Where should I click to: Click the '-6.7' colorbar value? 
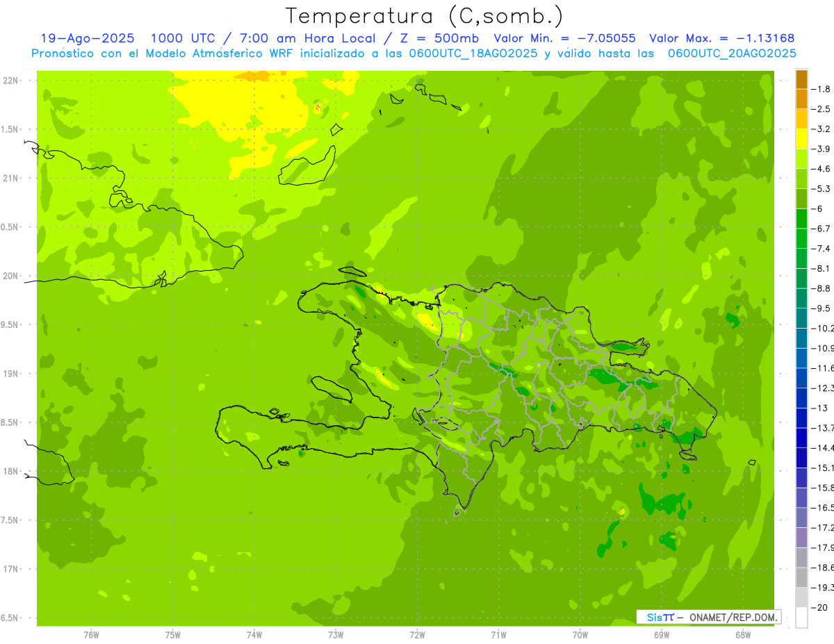tap(821, 229)
